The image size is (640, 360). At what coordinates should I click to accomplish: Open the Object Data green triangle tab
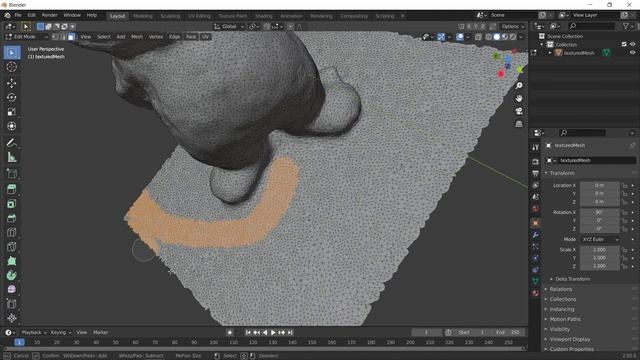[x=536, y=281]
